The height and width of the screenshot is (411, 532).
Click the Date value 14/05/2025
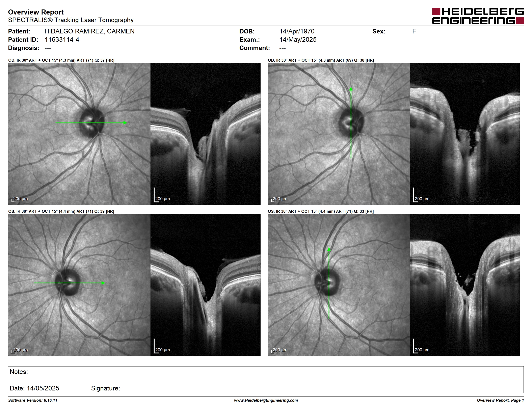coord(43,388)
